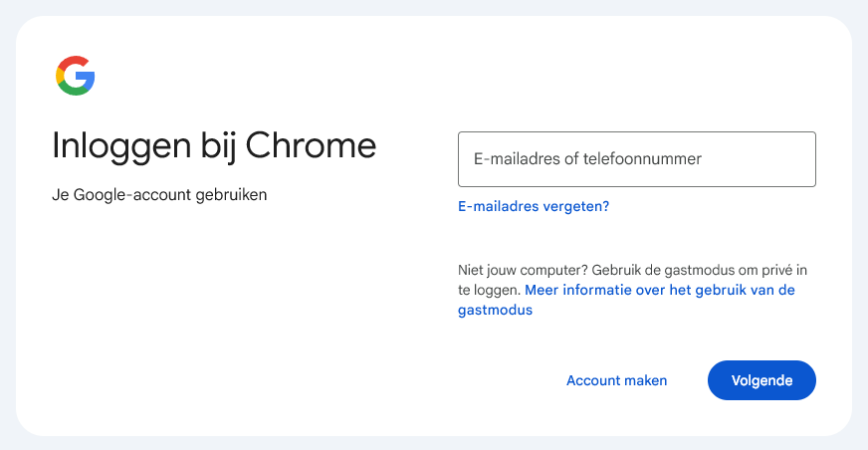Screen dimensions: 868x450
Task: Click the "Niet jouw computer?" text
Action: coord(523,270)
